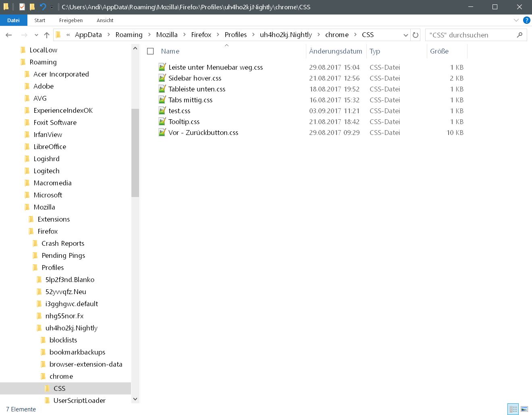Click the Undo icon in title bar

coord(43,7)
